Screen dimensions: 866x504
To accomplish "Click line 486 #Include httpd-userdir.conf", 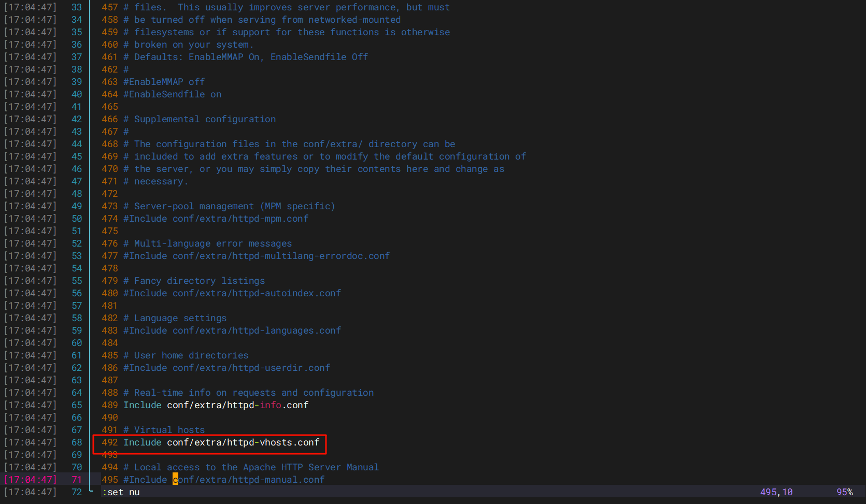I will click(x=226, y=368).
